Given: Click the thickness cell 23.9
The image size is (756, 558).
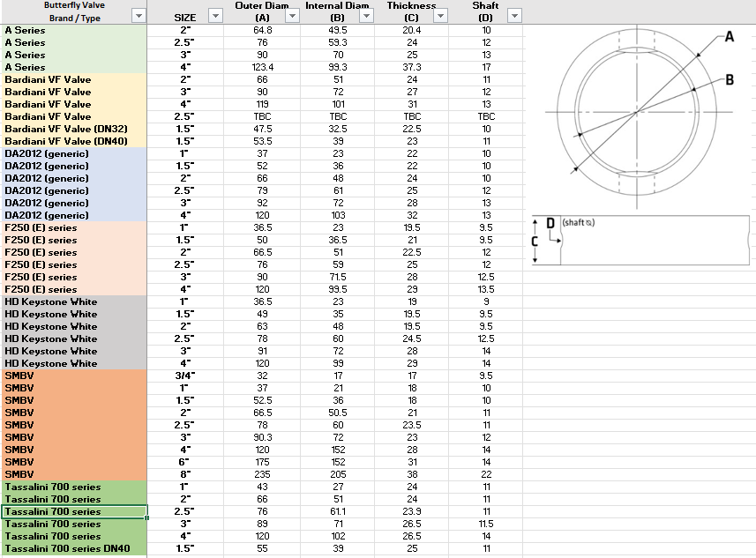Looking at the screenshot, I should click(x=412, y=511).
